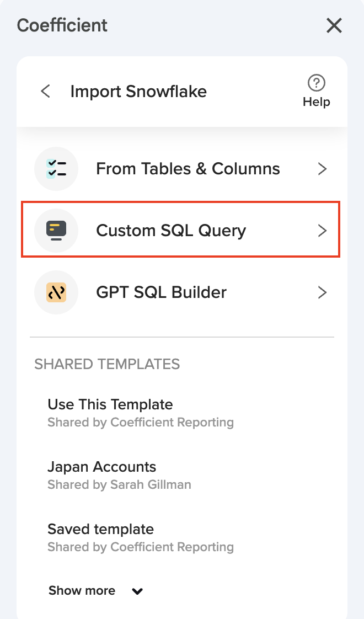Click the Show more text

tap(82, 591)
